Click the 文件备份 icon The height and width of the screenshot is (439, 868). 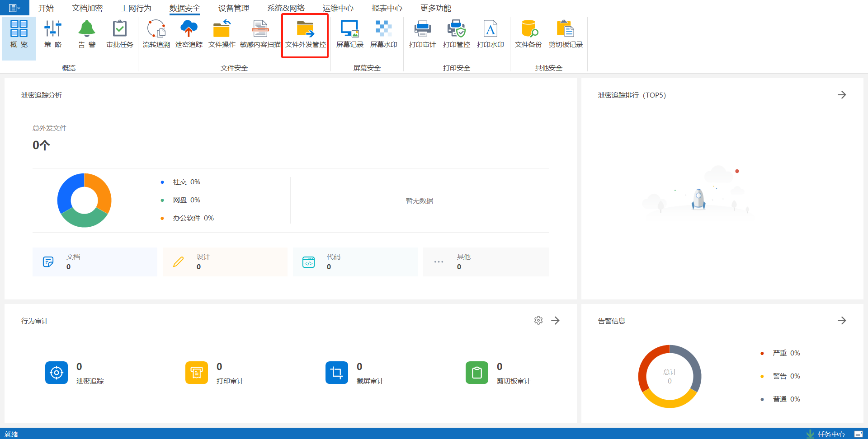tap(528, 29)
